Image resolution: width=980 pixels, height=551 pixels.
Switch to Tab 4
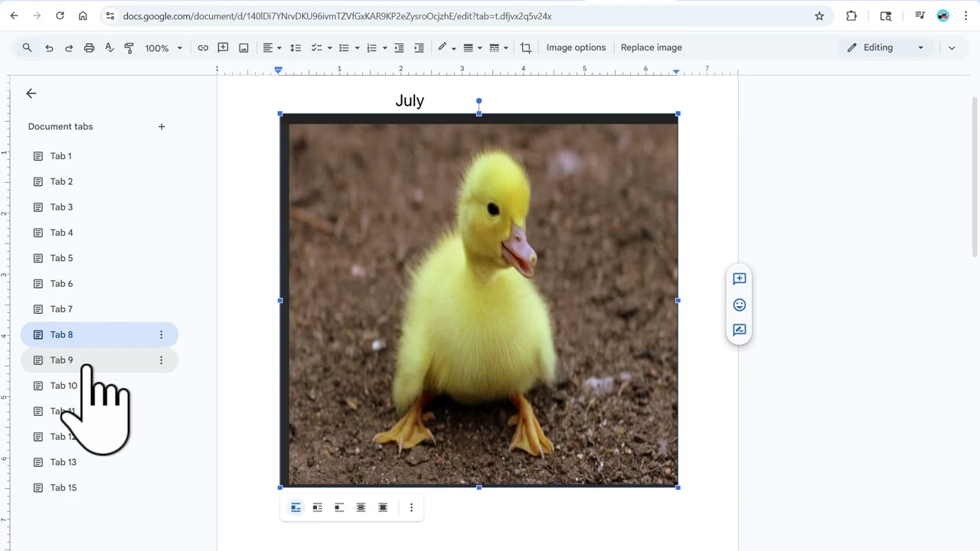click(x=100, y=233)
